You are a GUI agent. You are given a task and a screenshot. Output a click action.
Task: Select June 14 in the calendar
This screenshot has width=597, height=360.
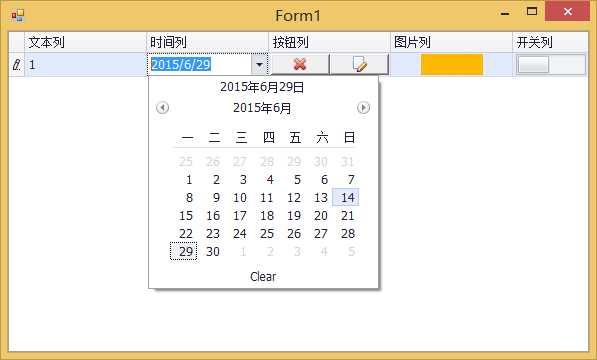coord(346,198)
